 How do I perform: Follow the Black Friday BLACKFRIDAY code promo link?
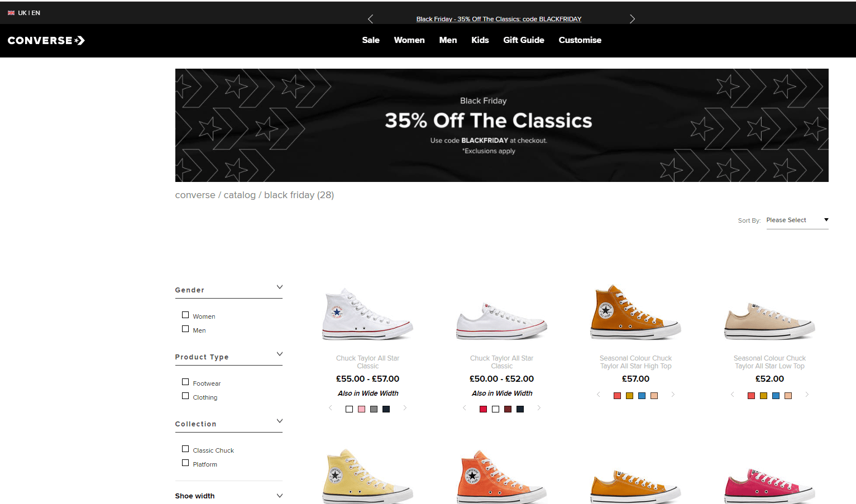coord(499,19)
